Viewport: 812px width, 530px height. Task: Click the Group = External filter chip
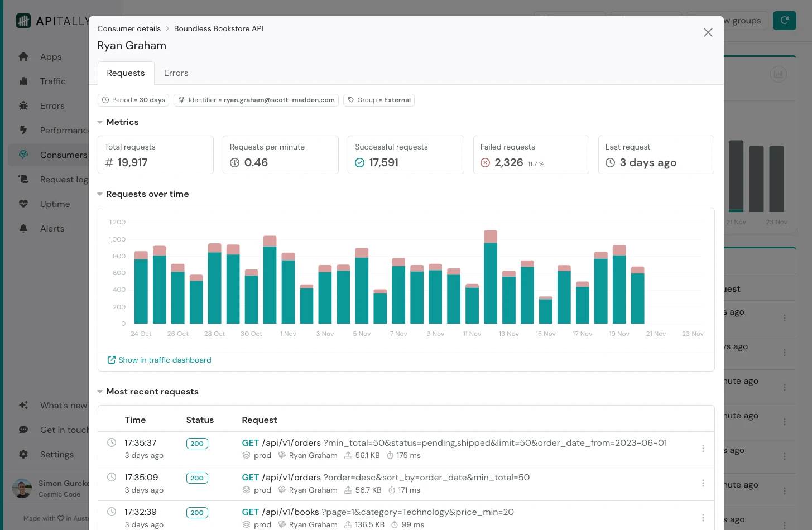click(x=378, y=100)
